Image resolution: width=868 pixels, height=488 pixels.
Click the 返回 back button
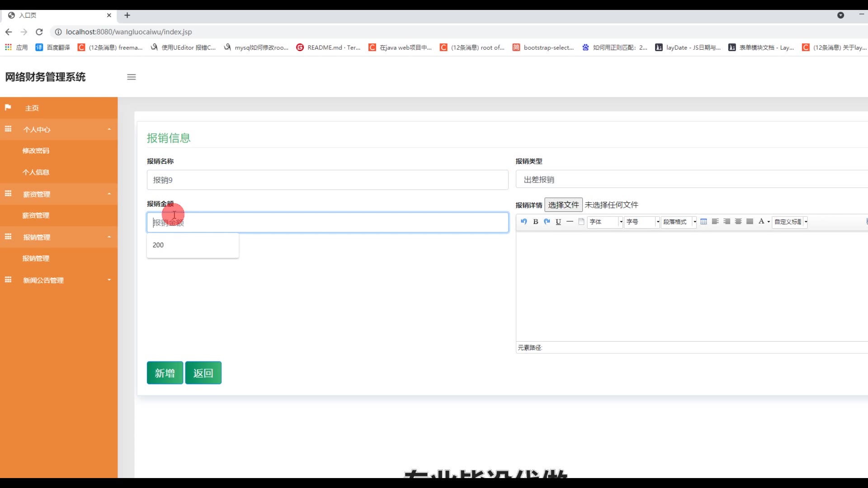coord(203,373)
